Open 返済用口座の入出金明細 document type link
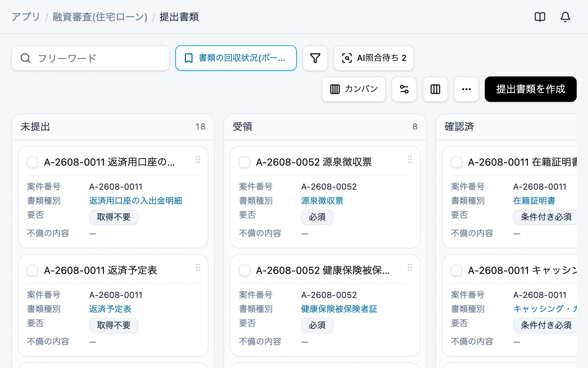This screenshot has height=368, width=588. [x=136, y=201]
